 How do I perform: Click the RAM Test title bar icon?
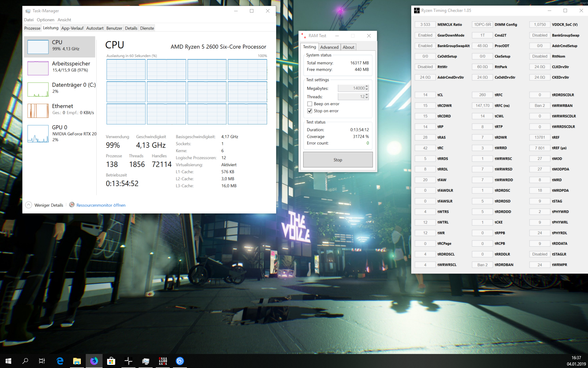click(304, 36)
